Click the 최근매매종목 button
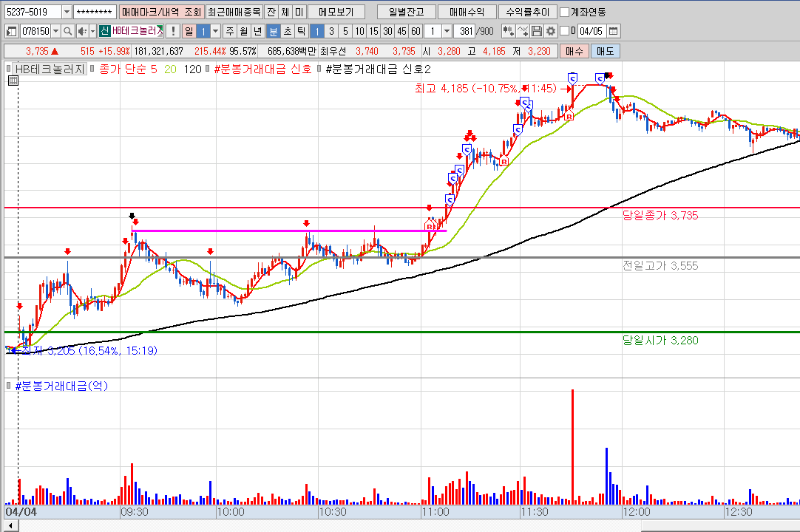This screenshot has height=532, width=800. coord(234,12)
